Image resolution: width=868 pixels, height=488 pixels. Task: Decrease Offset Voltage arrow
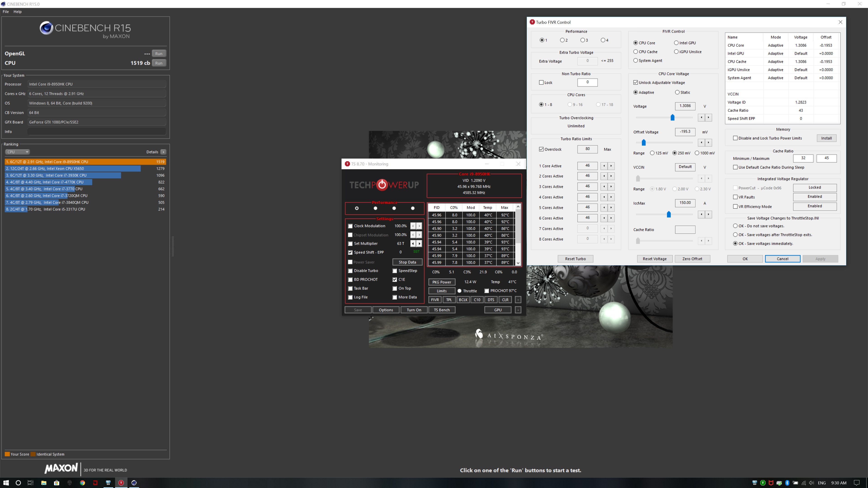pyautogui.click(x=702, y=143)
